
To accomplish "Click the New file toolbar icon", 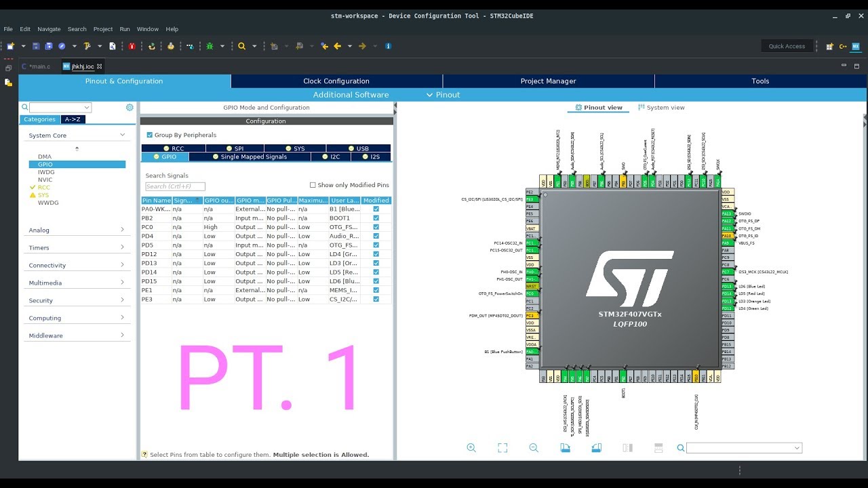I will 11,46.
